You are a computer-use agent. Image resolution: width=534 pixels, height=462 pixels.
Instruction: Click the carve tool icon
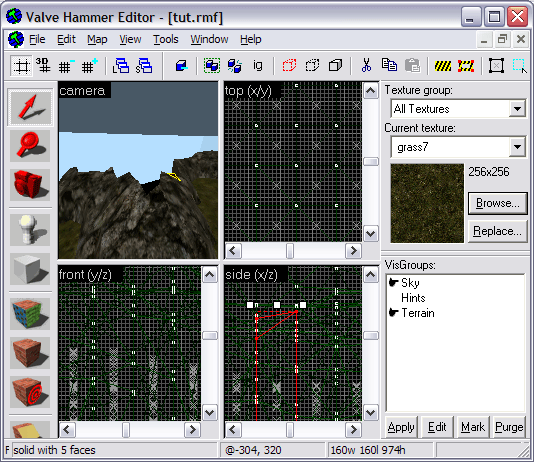click(x=181, y=66)
